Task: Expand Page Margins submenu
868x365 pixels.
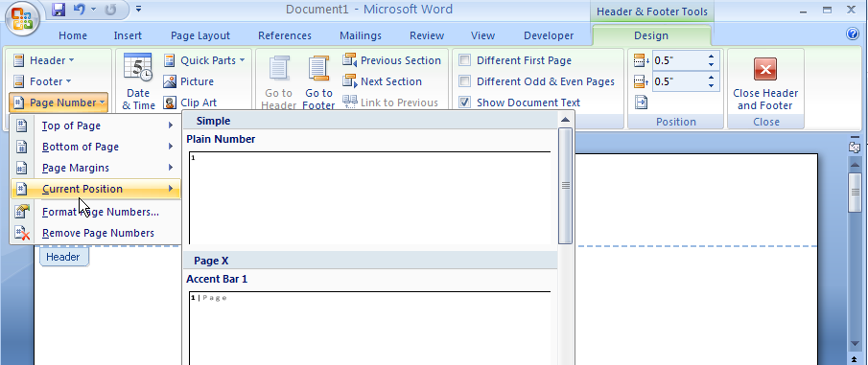Action: (96, 168)
